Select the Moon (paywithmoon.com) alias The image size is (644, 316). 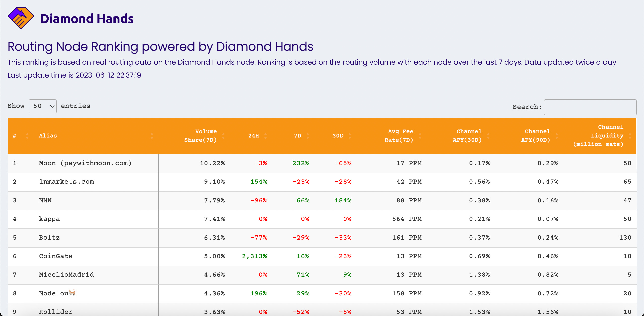click(x=85, y=163)
